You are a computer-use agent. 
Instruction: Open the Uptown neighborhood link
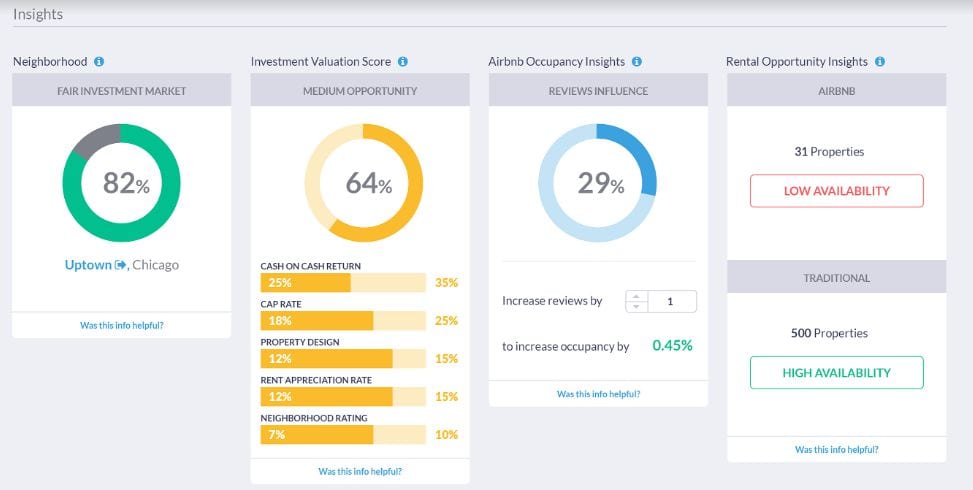pyautogui.click(x=88, y=265)
